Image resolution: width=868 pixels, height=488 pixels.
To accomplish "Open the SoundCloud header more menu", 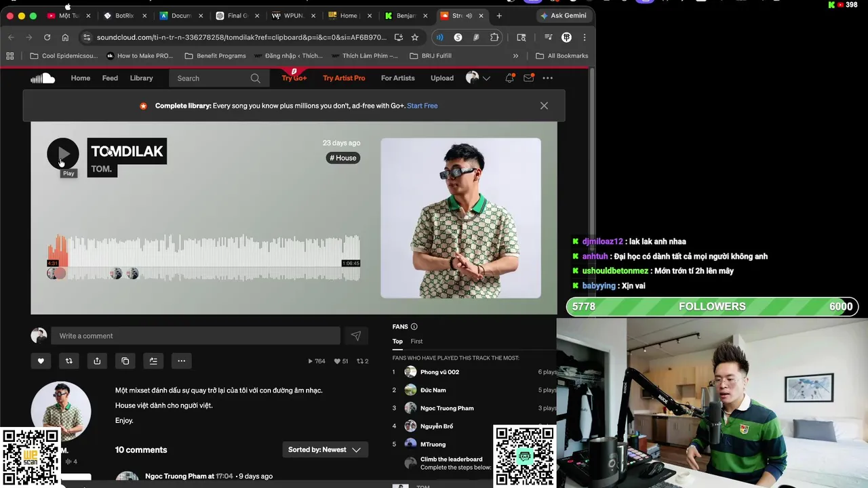I will tap(547, 78).
